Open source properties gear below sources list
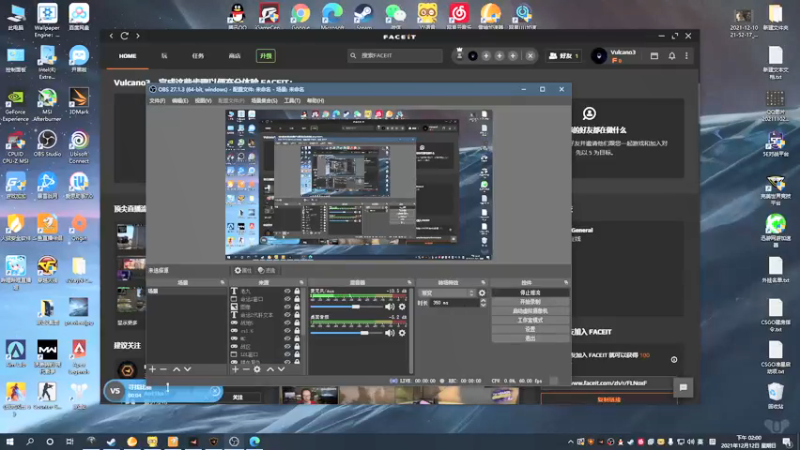 click(x=257, y=369)
